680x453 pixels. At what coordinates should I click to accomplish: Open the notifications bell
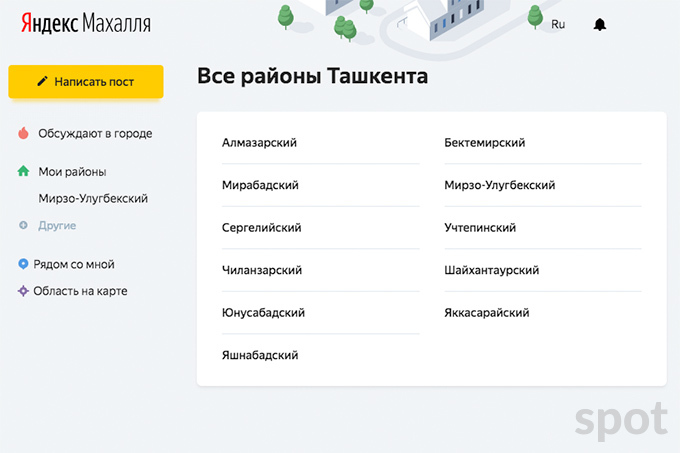[x=599, y=25]
